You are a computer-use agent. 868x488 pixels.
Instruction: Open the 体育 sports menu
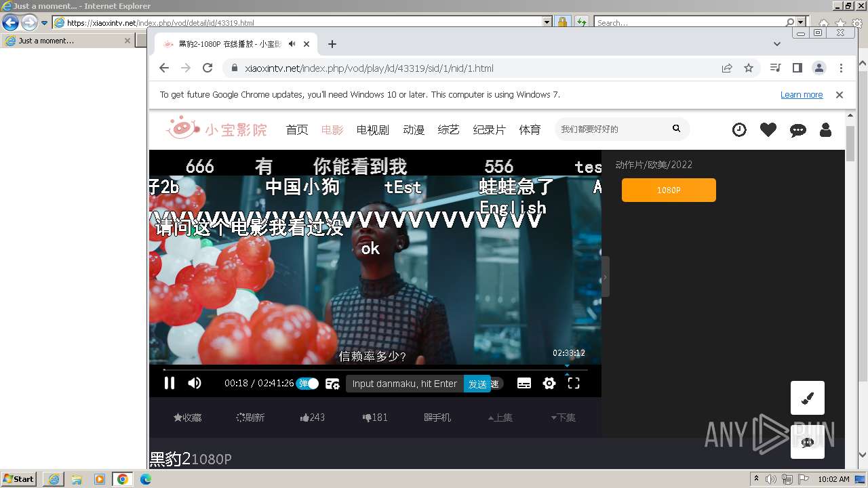point(530,129)
